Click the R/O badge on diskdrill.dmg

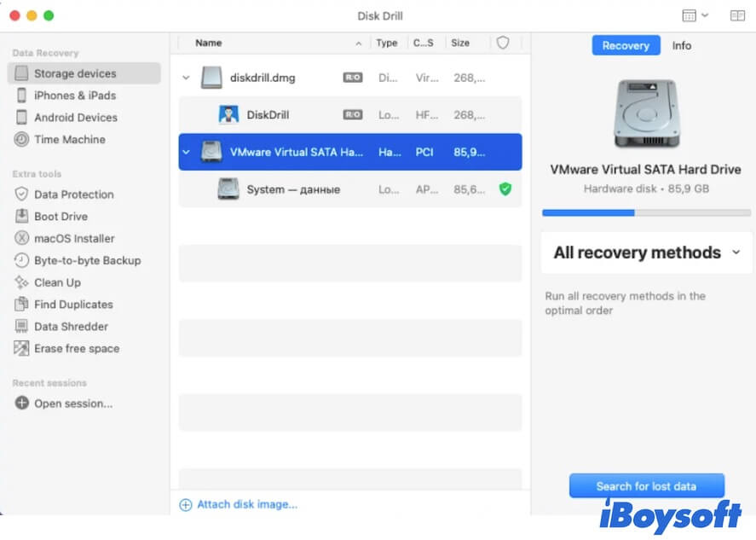(x=353, y=78)
